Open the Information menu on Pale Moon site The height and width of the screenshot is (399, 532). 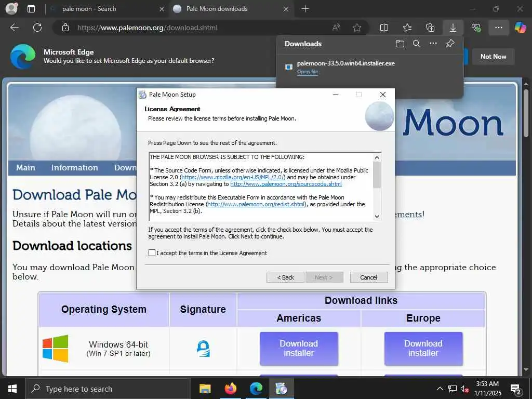coord(74,168)
